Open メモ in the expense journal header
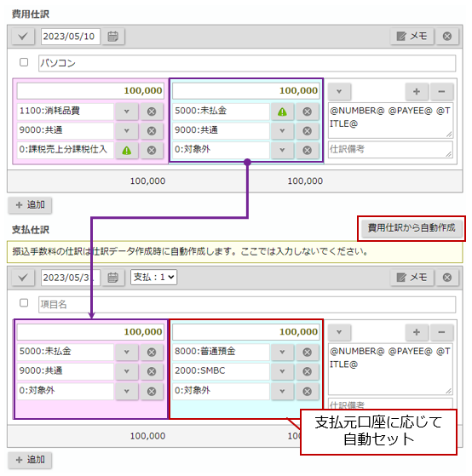This screenshot has width=472, height=476. [x=412, y=37]
